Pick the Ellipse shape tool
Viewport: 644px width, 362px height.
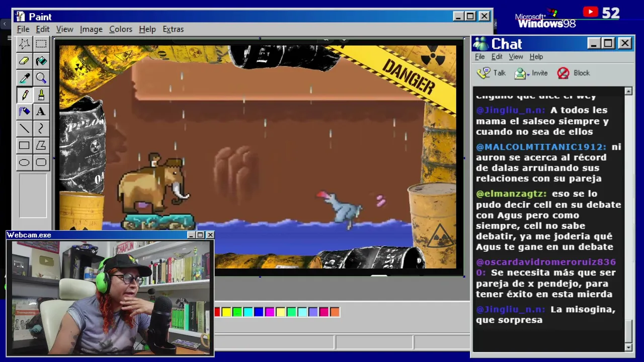coord(24,162)
